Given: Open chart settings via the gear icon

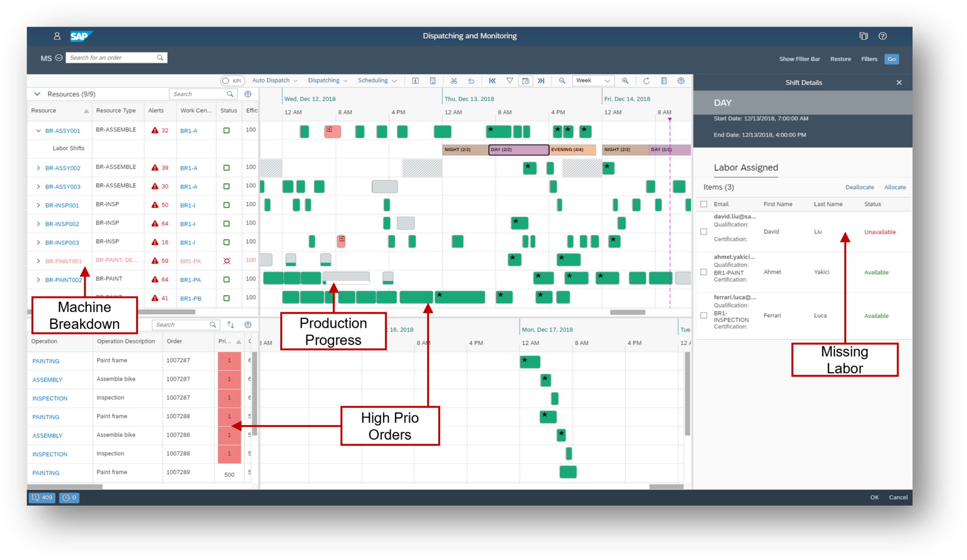Looking at the screenshot, I should (681, 81).
